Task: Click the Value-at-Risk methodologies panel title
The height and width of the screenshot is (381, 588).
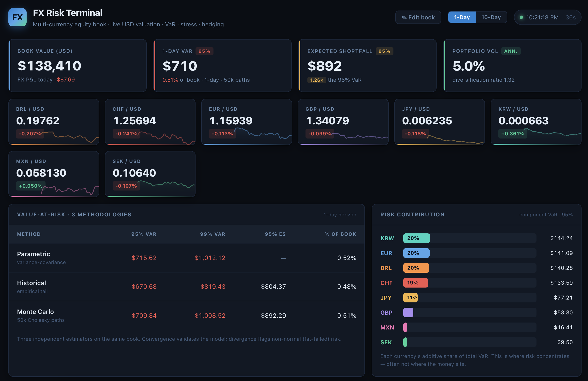Action: pyautogui.click(x=74, y=214)
